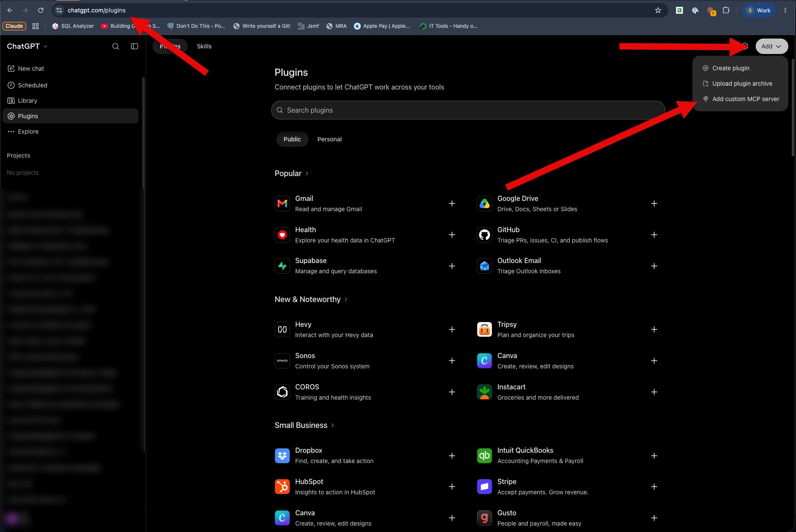Screen dimensions: 796x532
Task: Open the sidebar search icon
Action: click(x=116, y=46)
